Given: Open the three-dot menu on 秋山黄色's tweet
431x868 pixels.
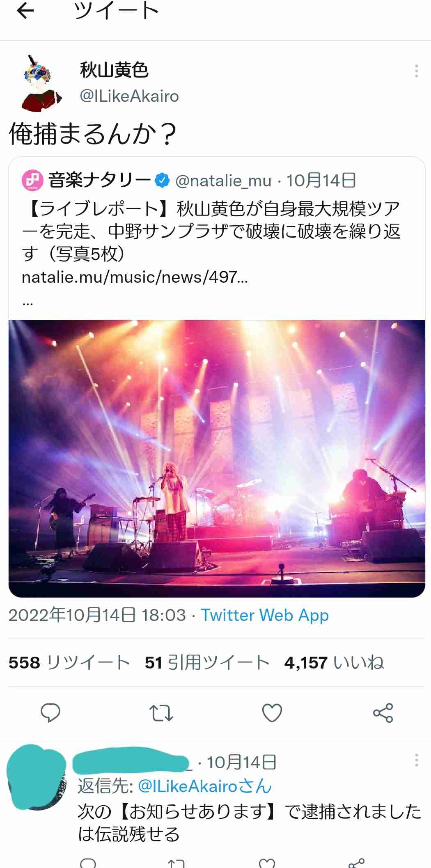Looking at the screenshot, I should tap(416, 71).
